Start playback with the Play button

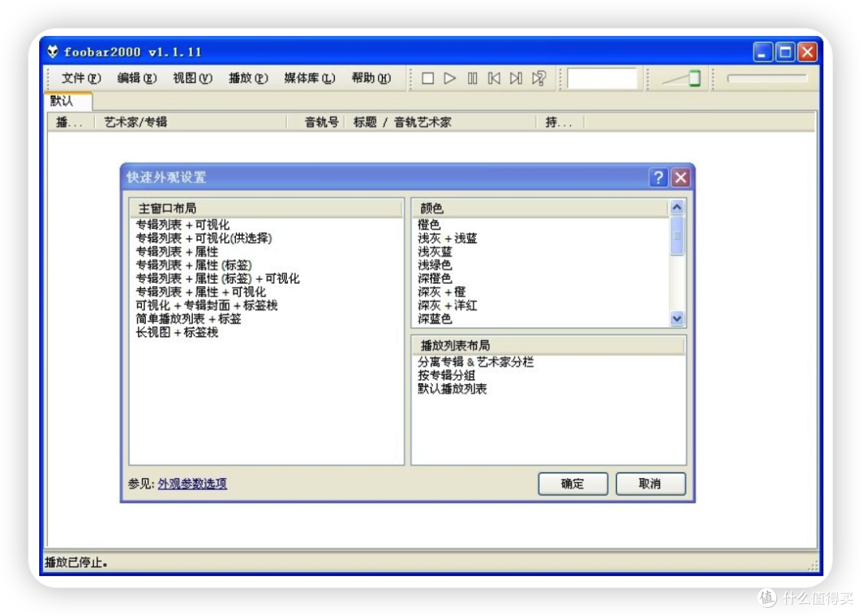pos(450,79)
